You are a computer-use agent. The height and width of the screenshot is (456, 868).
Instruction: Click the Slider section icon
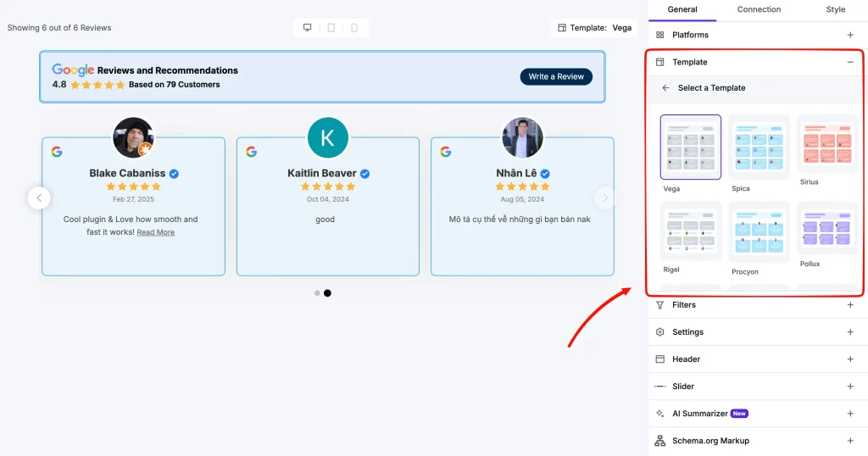tap(659, 386)
